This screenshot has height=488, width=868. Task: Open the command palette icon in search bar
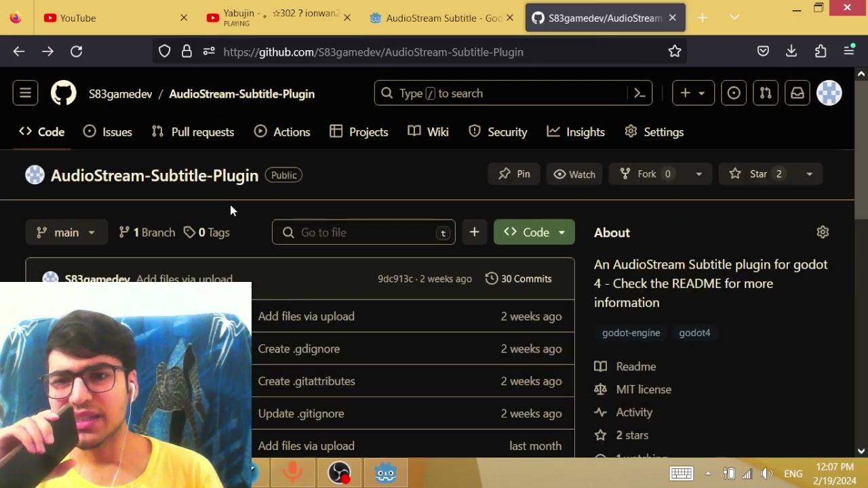(x=639, y=94)
